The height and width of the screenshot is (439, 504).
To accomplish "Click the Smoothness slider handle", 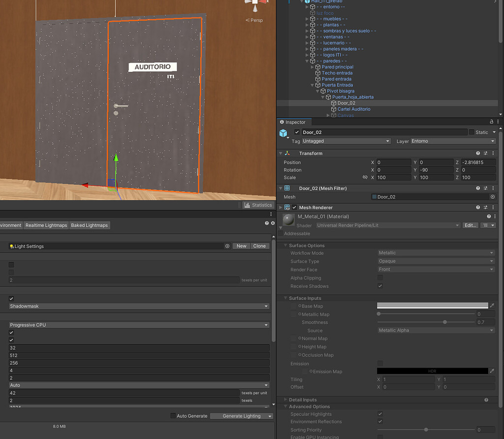I will 444,322.
